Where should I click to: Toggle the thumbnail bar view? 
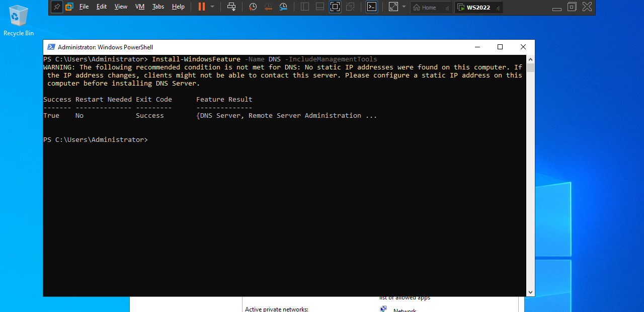point(320,7)
